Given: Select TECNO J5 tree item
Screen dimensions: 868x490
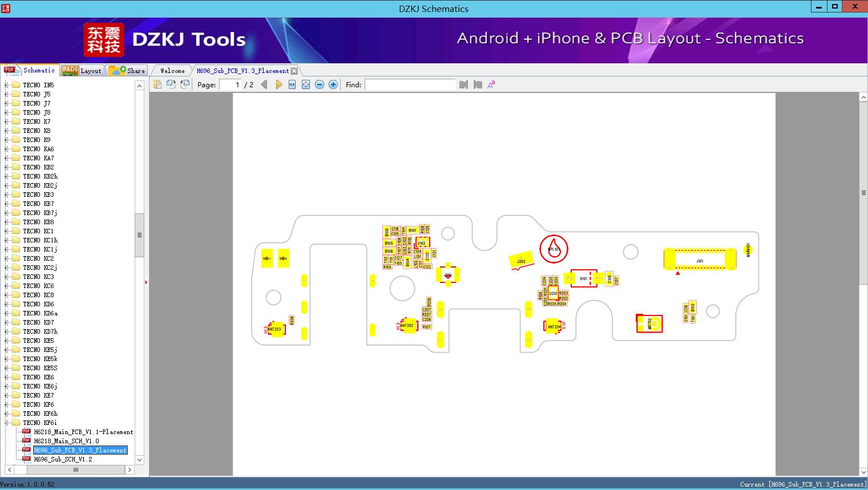Looking at the screenshot, I should 37,94.
